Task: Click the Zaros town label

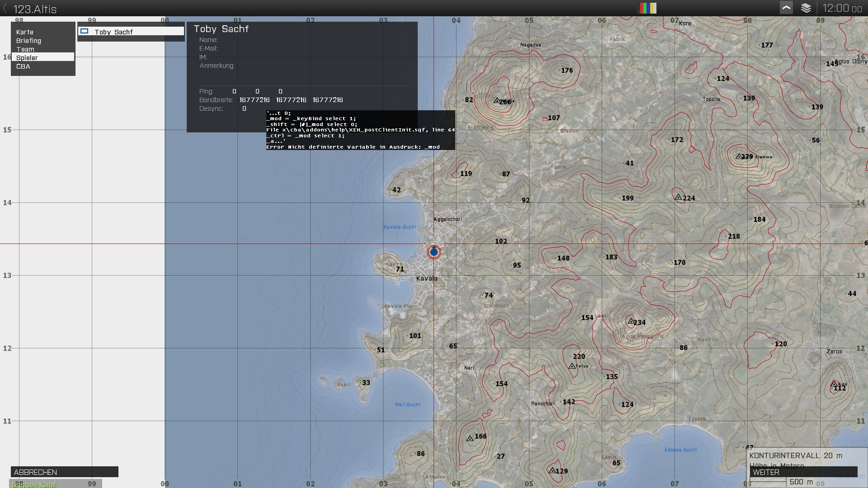Action: (835, 351)
